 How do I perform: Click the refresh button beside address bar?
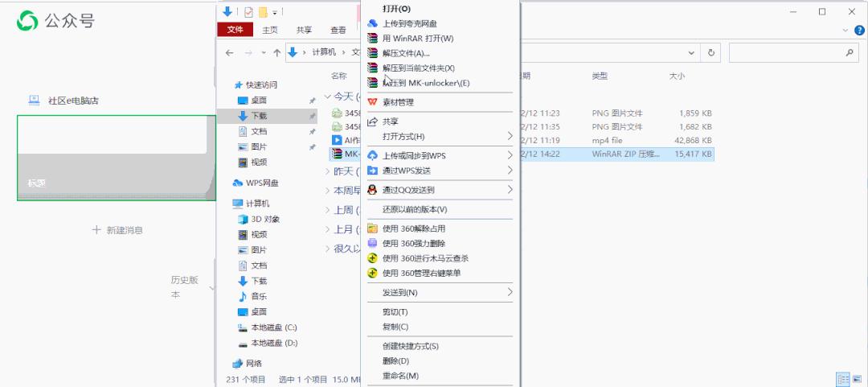click(x=710, y=52)
